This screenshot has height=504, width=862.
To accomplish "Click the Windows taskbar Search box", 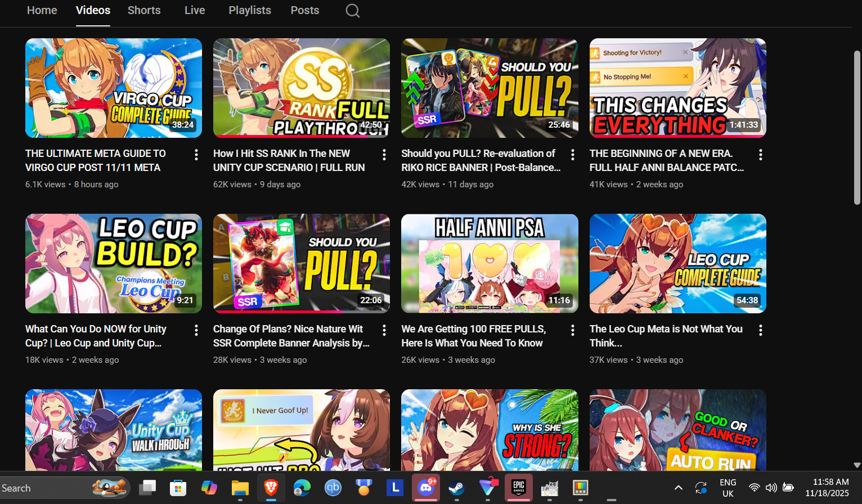I will pyautogui.click(x=65, y=488).
